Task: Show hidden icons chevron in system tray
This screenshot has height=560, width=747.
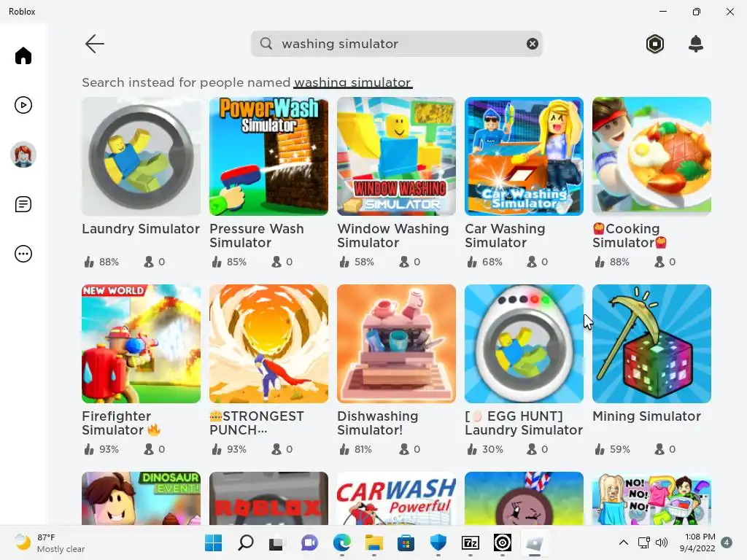Action: coord(623,542)
